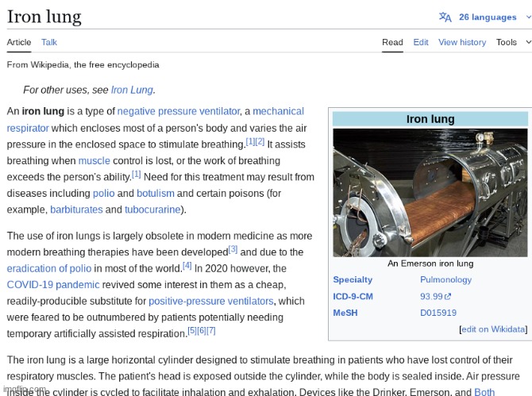Open the Edit tab
Viewport: 532px width, 396px height.
pyautogui.click(x=421, y=42)
